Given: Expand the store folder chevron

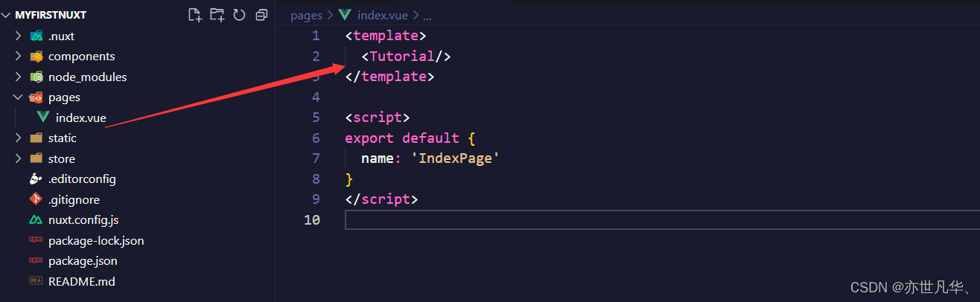Looking at the screenshot, I should [19, 158].
